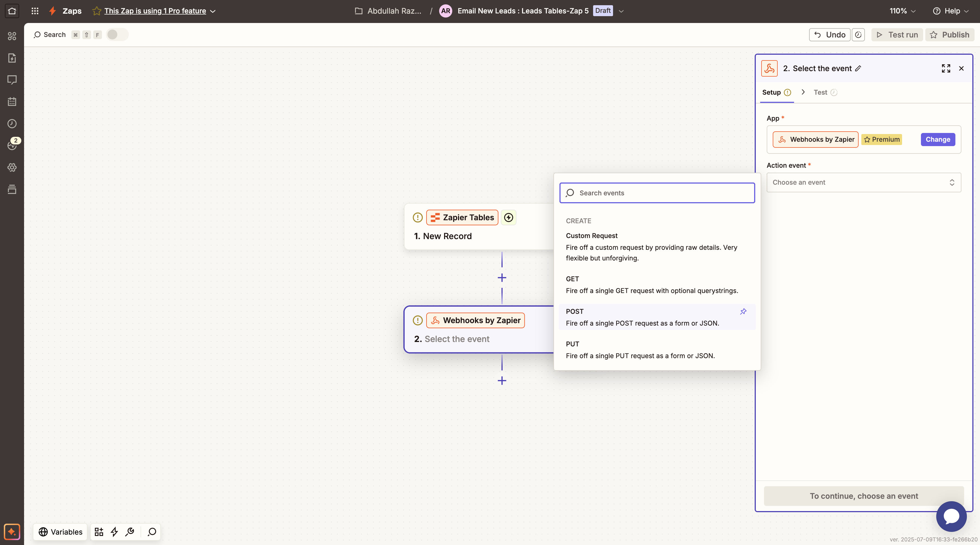Expand the Draft status chevron menu
Screen dimensions: 980x545
tap(621, 11)
